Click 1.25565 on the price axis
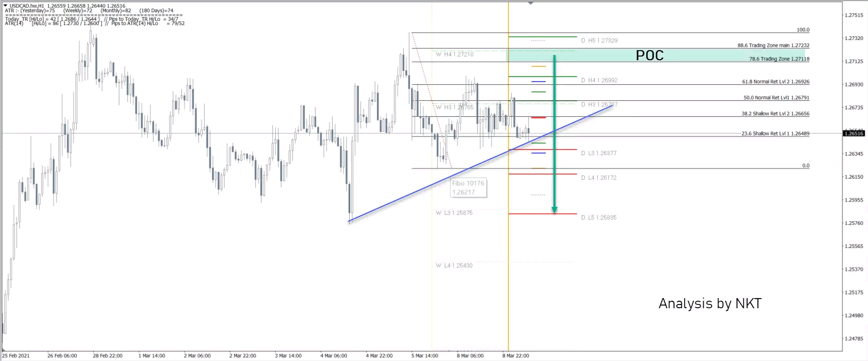The width and height of the screenshot is (868, 361). pos(854,246)
